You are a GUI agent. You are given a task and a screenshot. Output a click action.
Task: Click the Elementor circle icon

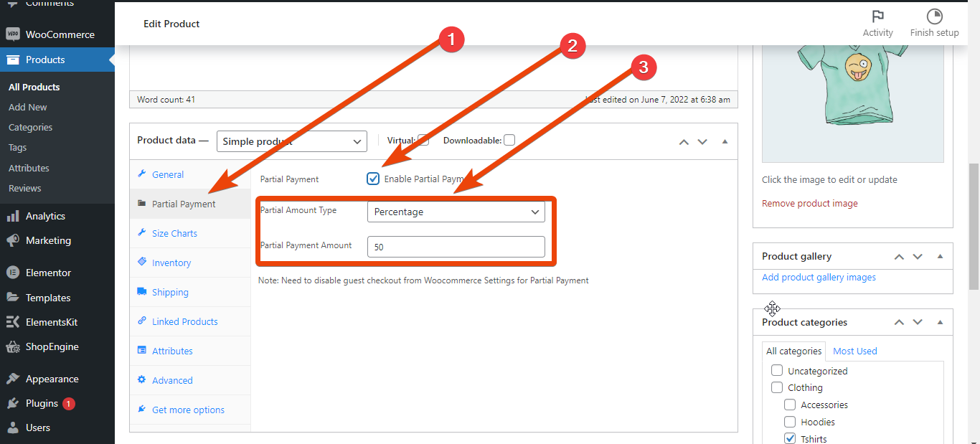tap(12, 273)
